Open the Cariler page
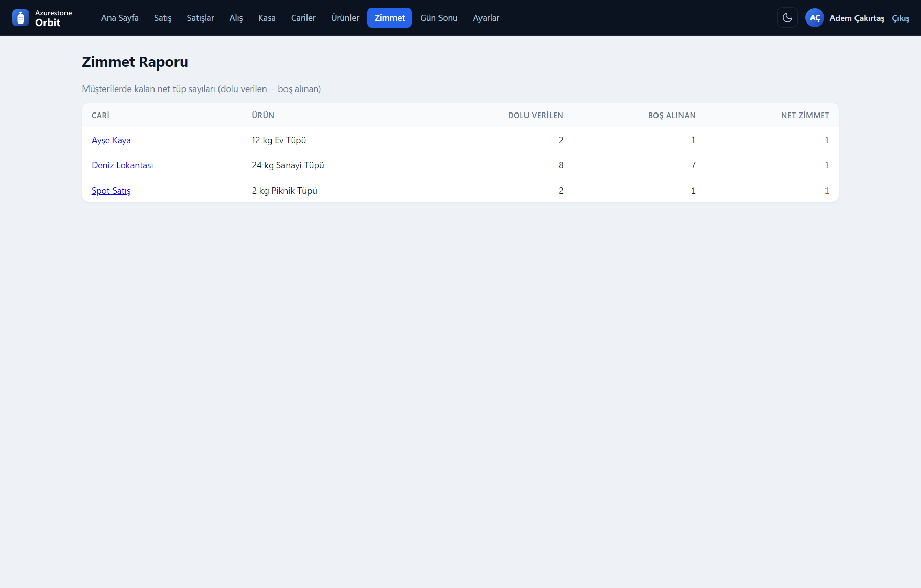This screenshot has width=921, height=588. tap(303, 18)
